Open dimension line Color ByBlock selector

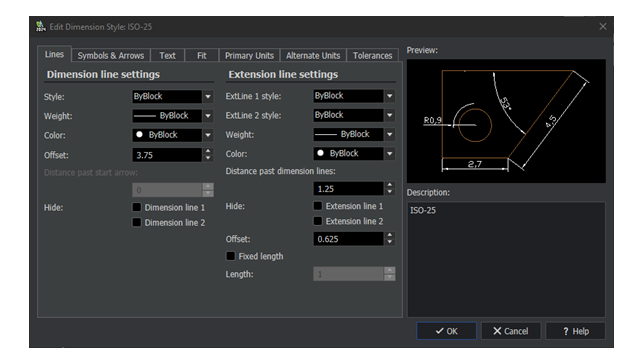[173, 135]
